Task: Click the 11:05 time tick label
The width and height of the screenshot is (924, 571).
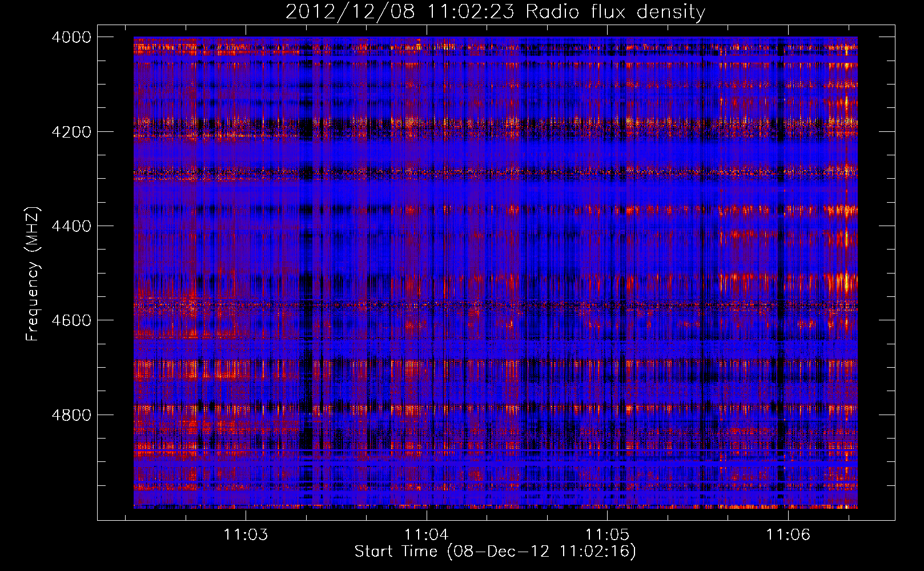Action: tap(607, 535)
